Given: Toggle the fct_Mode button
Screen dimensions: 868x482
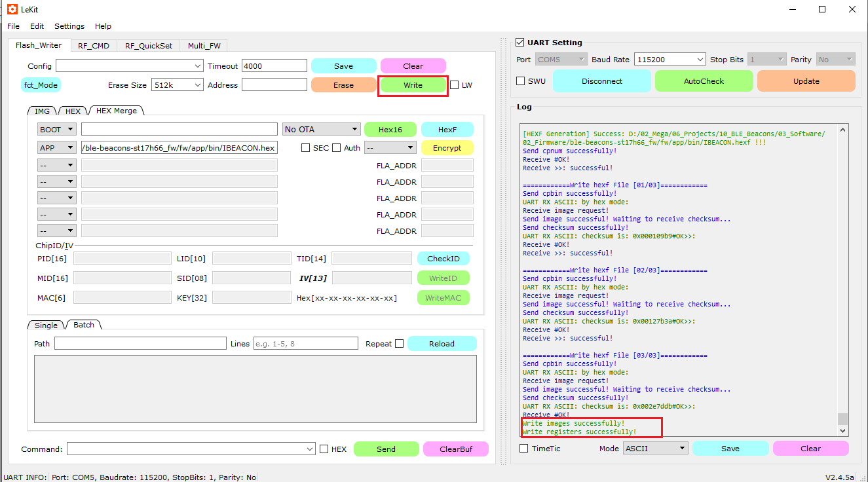Looking at the screenshot, I should tap(41, 85).
